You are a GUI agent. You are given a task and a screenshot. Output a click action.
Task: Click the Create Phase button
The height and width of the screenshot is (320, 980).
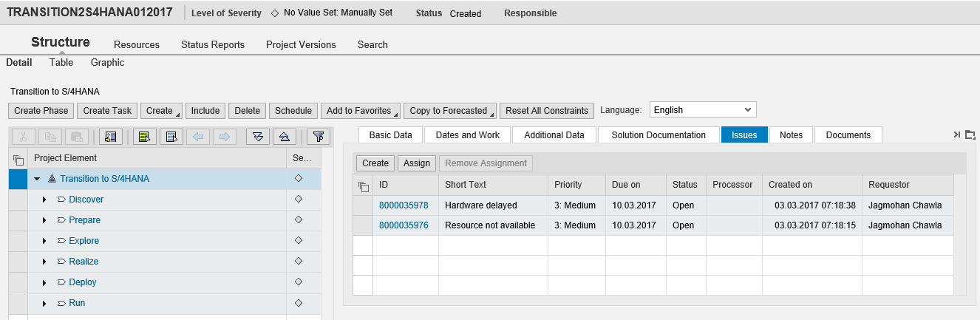tap(41, 111)
